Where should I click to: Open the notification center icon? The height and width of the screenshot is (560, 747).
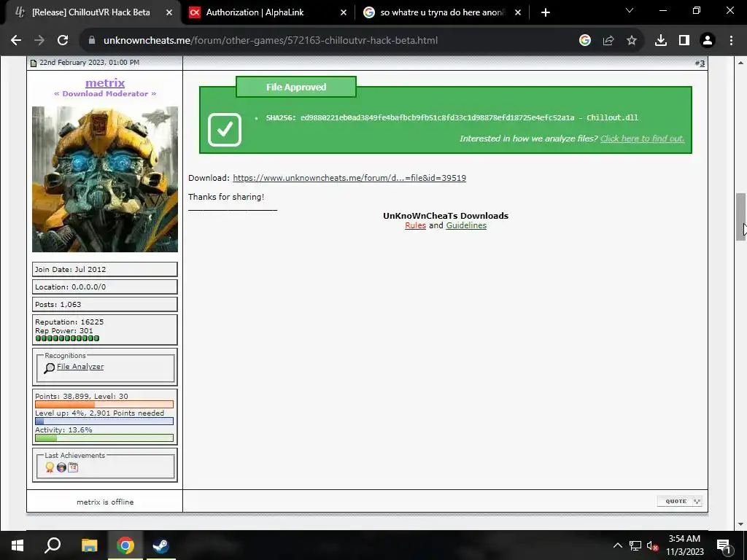pos(724,545)
